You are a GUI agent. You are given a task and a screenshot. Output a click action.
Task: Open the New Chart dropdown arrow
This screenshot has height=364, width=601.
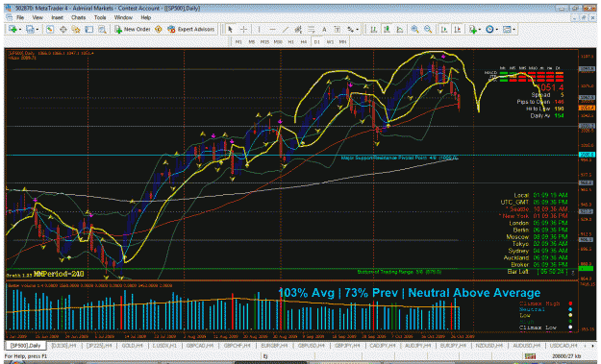(x=19, y=30)
